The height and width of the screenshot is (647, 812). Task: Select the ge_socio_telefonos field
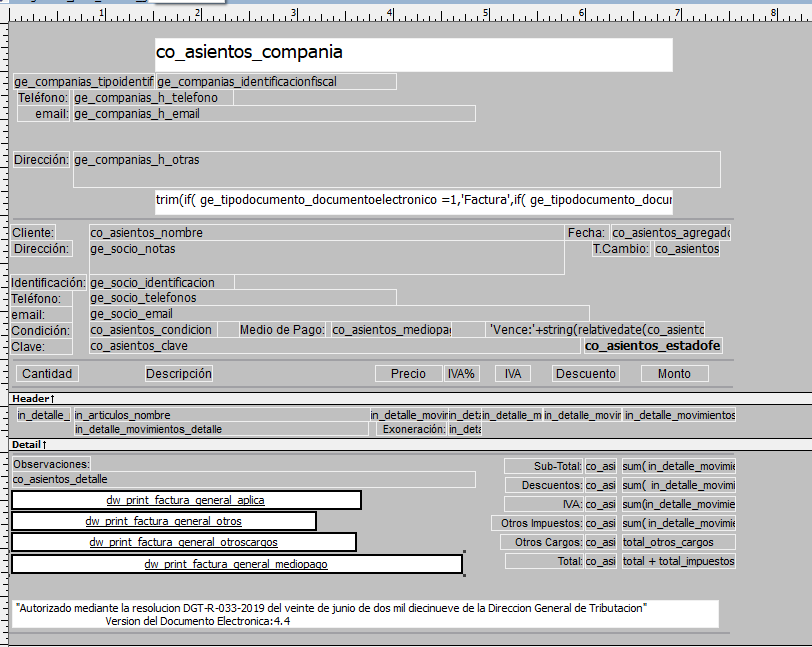click(x=243, y=298)
